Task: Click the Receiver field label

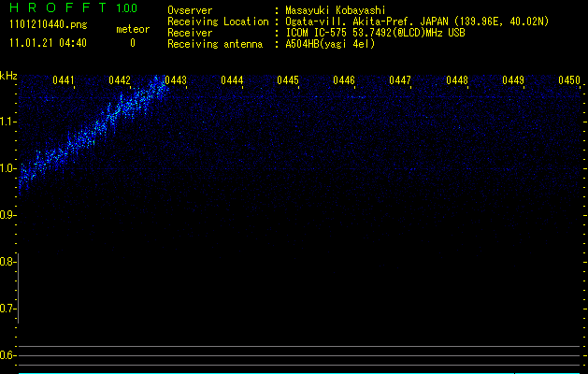Action: click(x=190, y=33)
